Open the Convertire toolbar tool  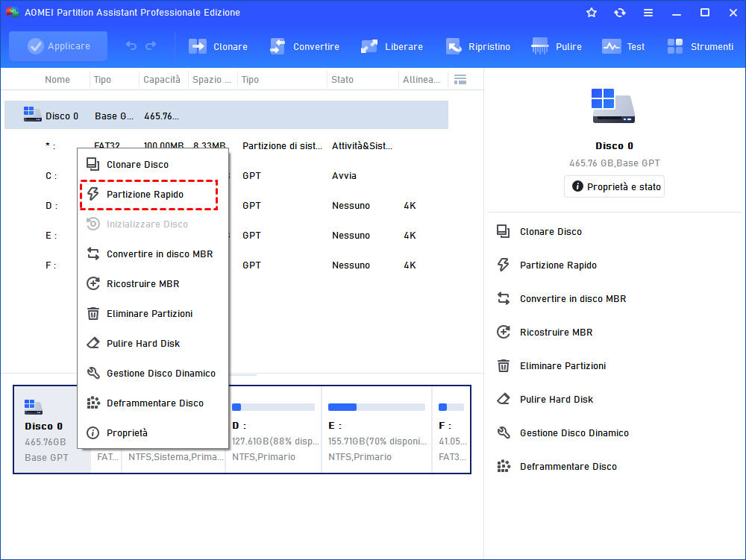[x=304, y=46]
